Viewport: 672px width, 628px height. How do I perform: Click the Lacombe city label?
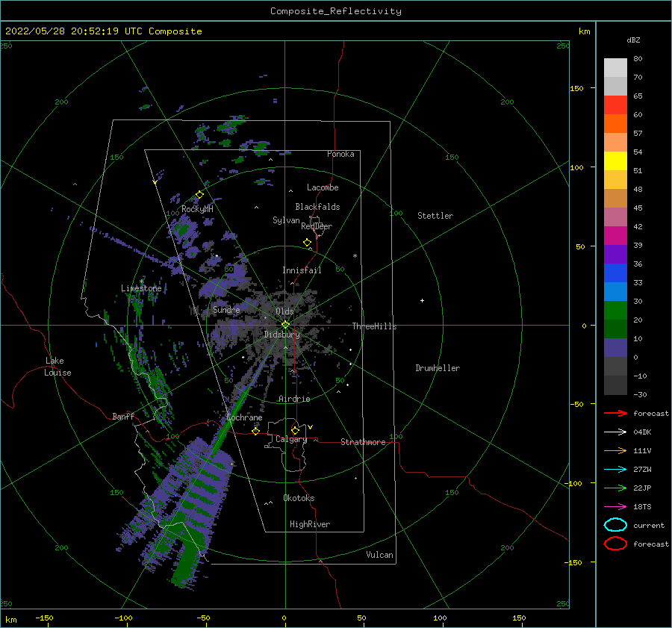click(x=323, y=187)
